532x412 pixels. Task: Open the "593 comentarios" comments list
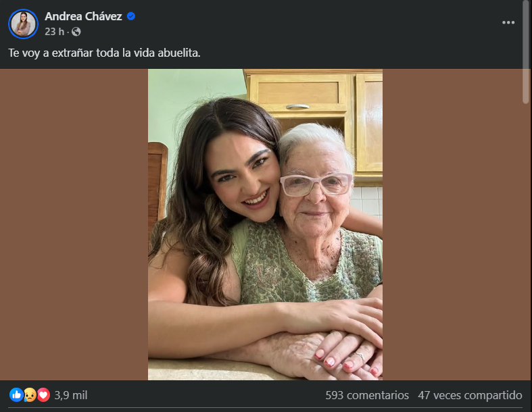pos(367,394)
